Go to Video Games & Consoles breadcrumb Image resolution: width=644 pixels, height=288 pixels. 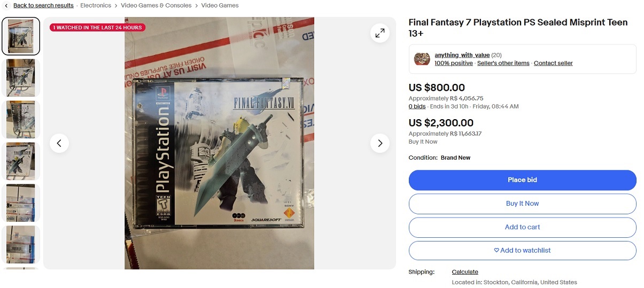156,5
